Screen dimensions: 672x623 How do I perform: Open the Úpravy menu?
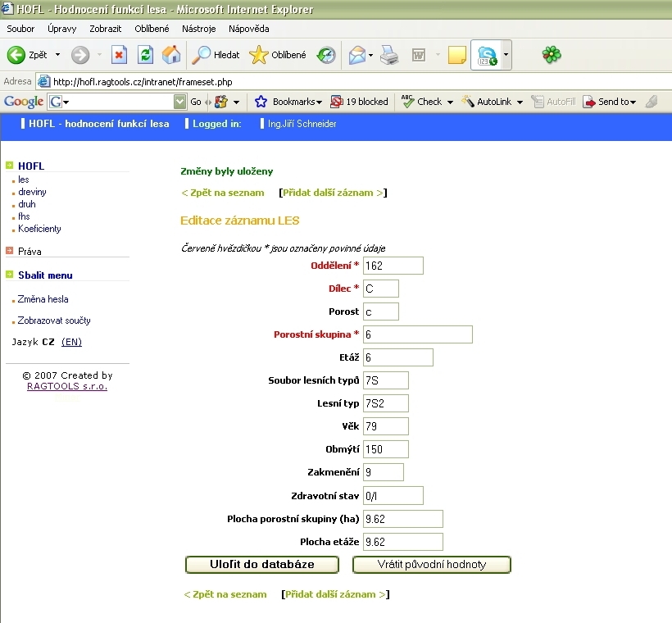point(61,29)
